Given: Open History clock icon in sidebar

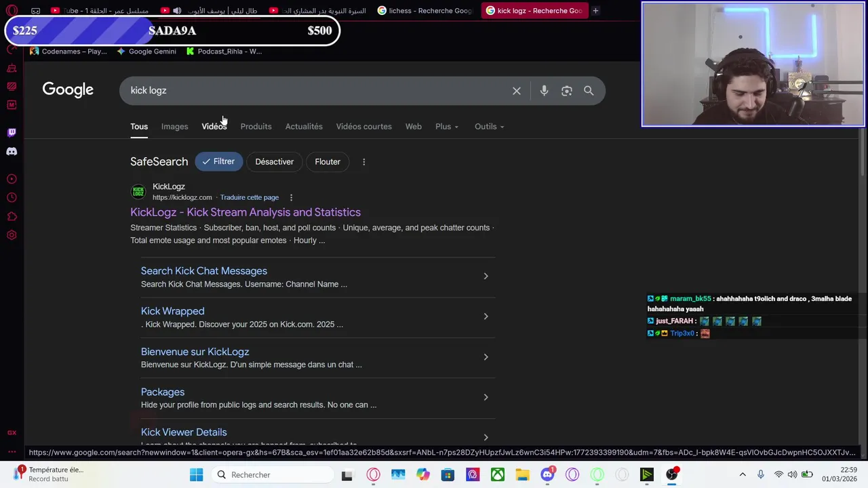Looking at the screenshot, I should tap(12, 198).
